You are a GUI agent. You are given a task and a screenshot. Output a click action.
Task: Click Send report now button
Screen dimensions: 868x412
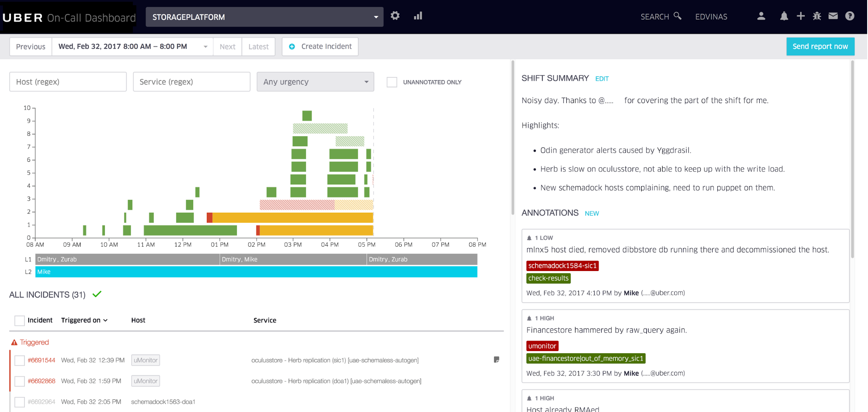tap(820, 47)
